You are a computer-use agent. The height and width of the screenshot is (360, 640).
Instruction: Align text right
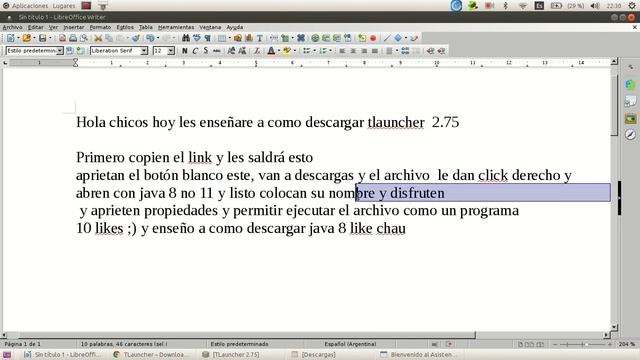[x=364, y=51]
